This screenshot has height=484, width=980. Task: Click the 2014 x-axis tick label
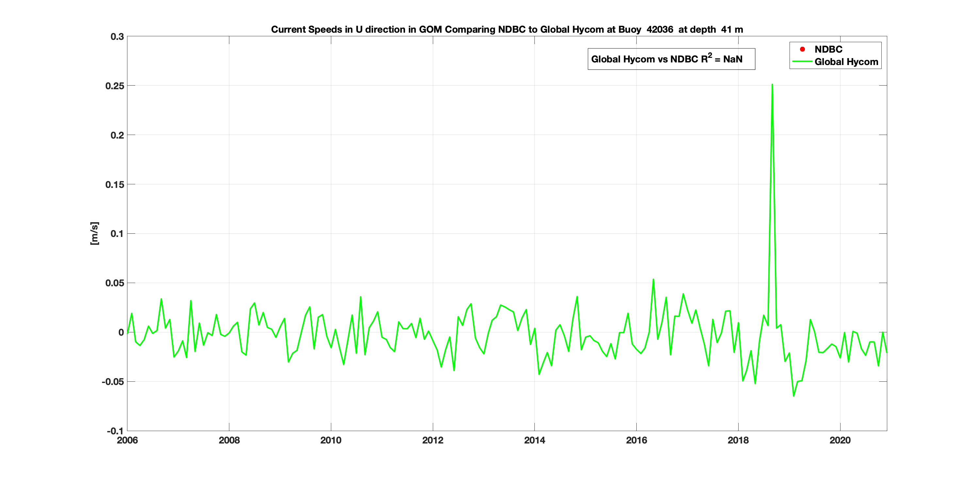coord(534,440)
